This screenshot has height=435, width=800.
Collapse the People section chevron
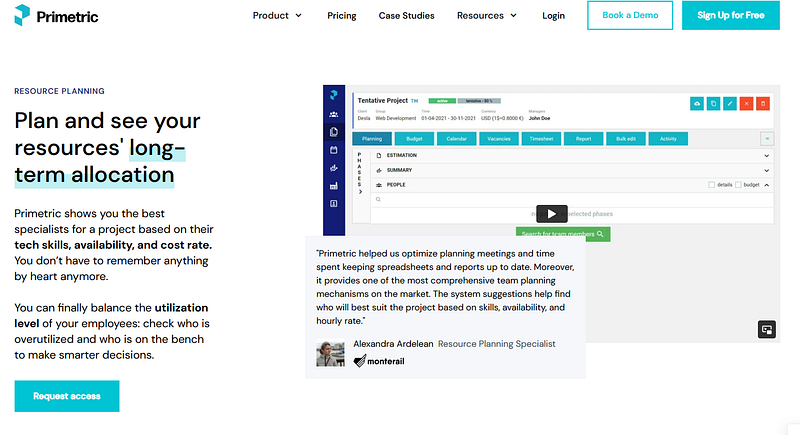pyautogui.click(x=766, y=185)
